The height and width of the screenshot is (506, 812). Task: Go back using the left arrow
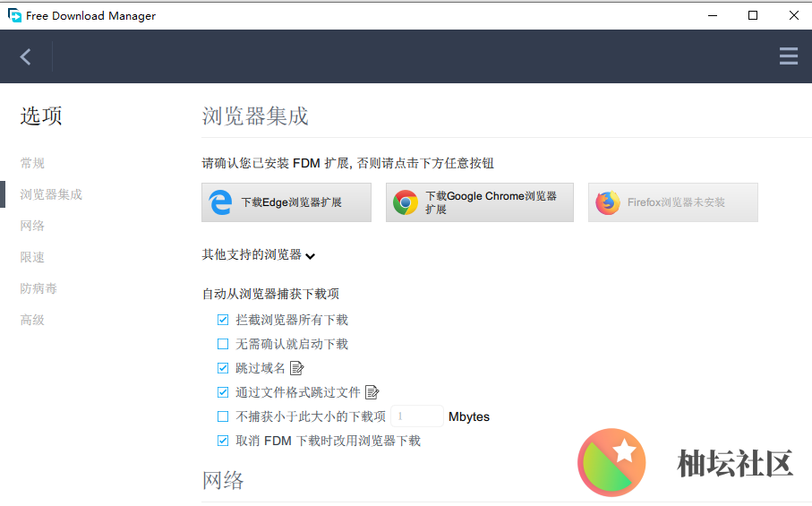[x=25, y=56]
